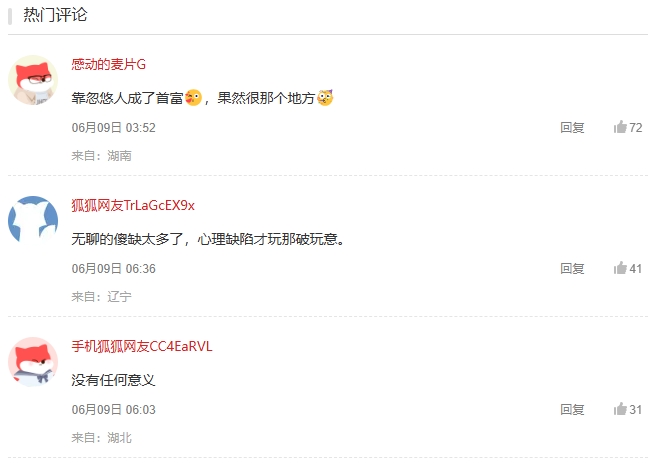Select the 热门评论 section heading
The image size is (653, 463).
tap(55, 15)
